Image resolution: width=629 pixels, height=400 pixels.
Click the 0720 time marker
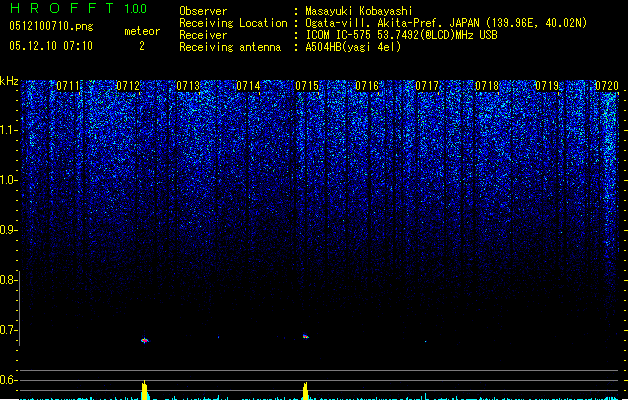607,86
